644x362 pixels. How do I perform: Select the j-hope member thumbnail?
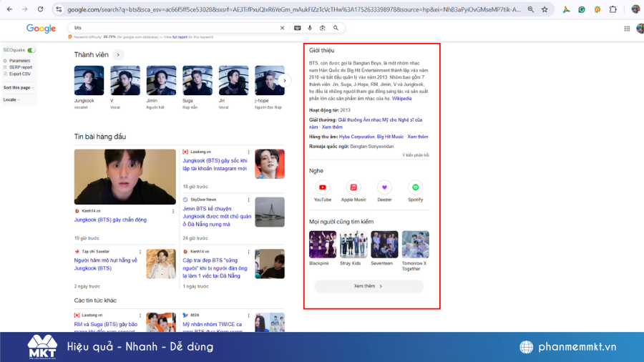270,80
